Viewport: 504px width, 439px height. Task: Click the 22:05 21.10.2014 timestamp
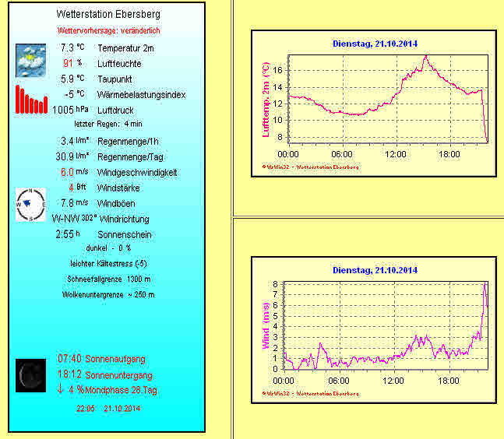107,407
